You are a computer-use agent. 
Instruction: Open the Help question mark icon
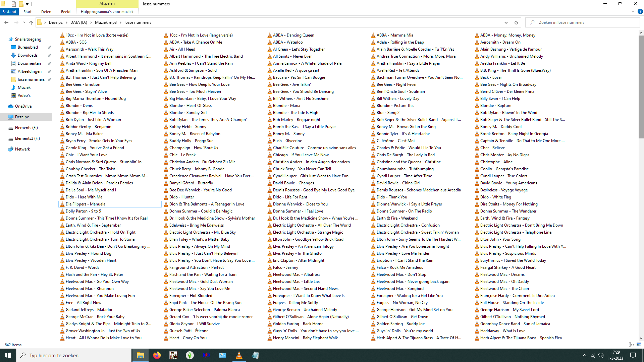click(x=640, y=11)
